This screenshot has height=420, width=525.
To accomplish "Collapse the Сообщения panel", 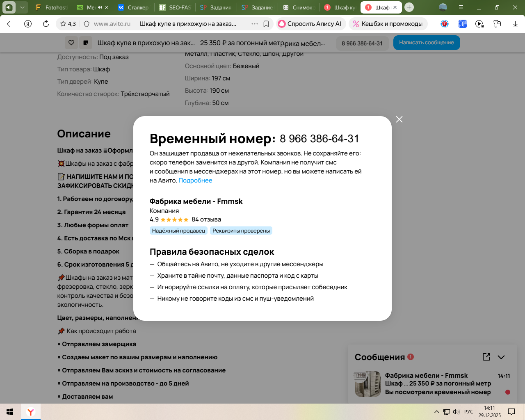I will tap(501, 357).
